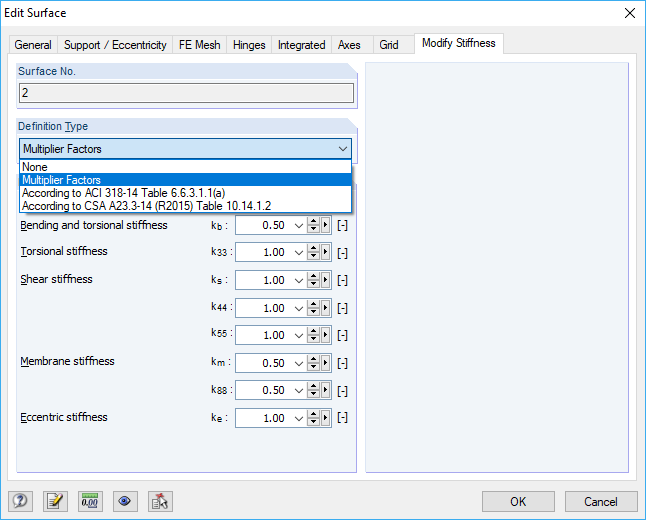This screenshot has width=646, height=520.
Task: Open the kb right-arrow menu button
Action: pyautogui.click(x=325, y=225)
